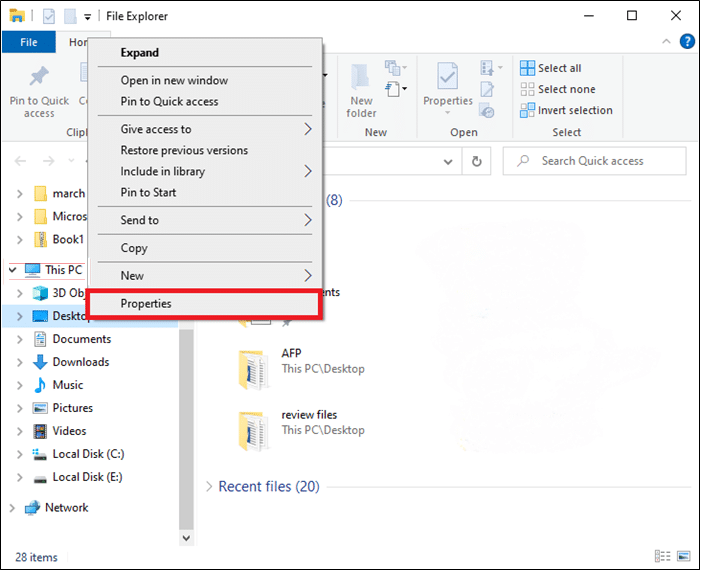Click the blue Help question mark icon
This screenshot has width=701, height=570.
tap(687, 42)
